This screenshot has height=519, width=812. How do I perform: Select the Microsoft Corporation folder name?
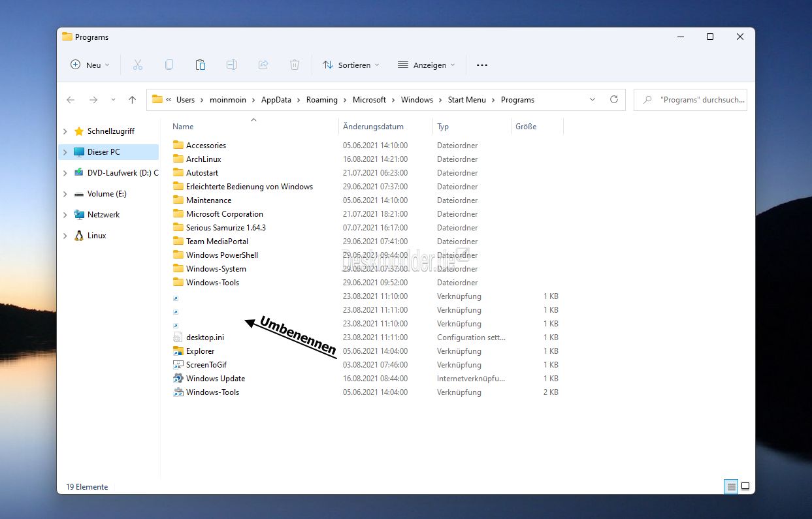[225, 214]
